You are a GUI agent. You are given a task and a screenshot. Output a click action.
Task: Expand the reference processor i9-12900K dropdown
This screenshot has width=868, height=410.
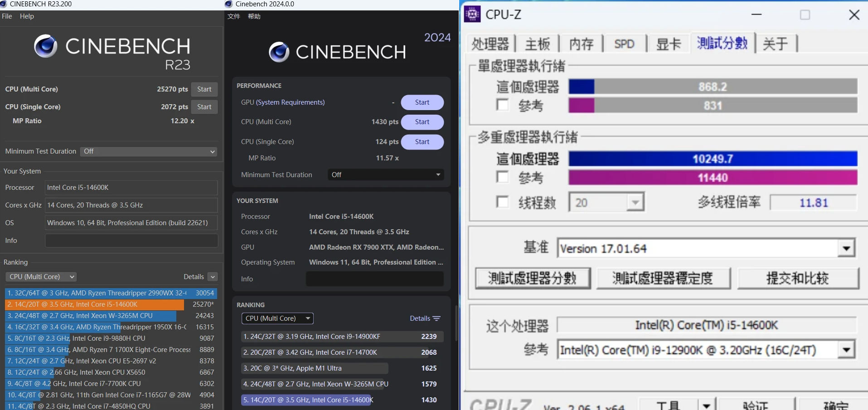(x=846, y=350)
